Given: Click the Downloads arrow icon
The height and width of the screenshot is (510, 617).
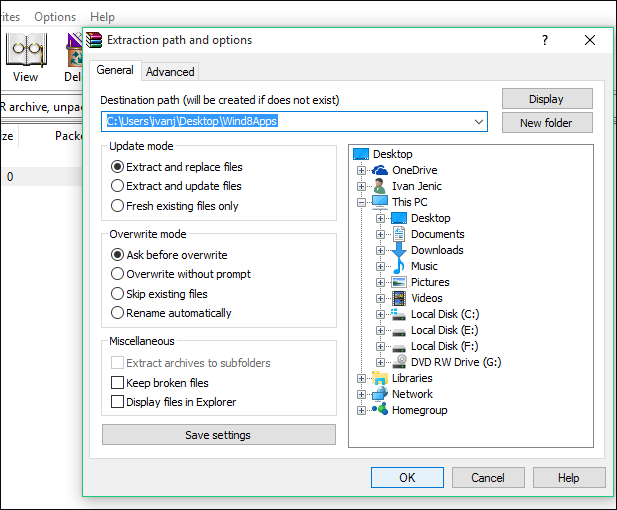Looking at the screenshot, I should [x=399, y=250].
